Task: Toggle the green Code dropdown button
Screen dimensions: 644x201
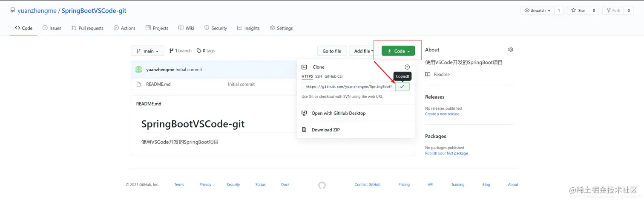Action: pyautogui.click(x=398, y=51)
